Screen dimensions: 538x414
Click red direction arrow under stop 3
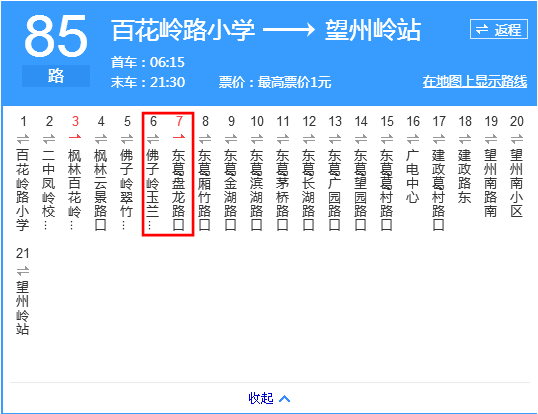point(75,137)
